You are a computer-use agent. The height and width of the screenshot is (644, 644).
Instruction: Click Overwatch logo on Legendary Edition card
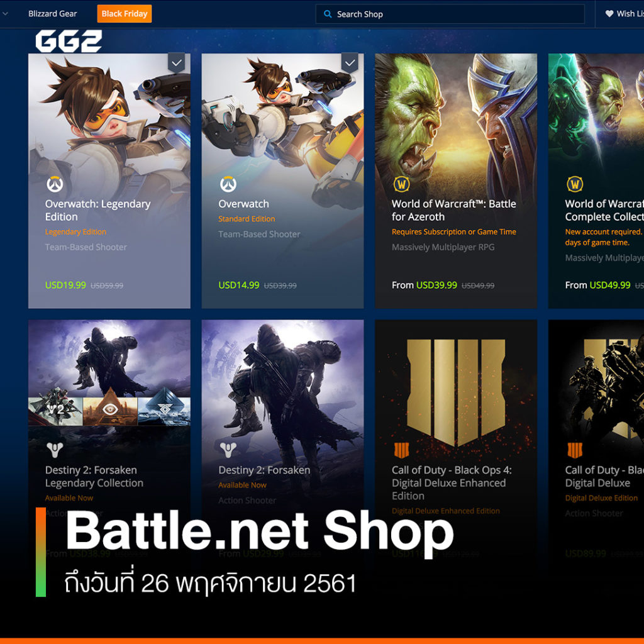click(x=55, y=184)
